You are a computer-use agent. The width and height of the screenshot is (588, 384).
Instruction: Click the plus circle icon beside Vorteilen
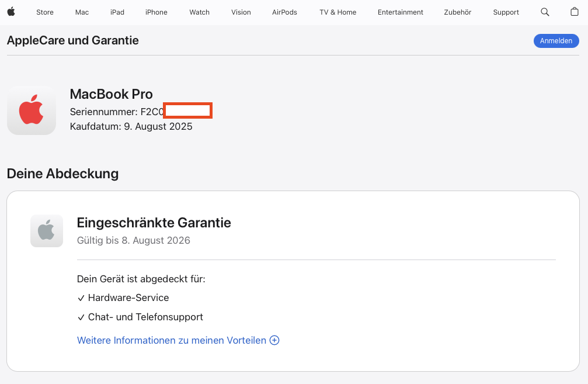[x=274, y=340]
